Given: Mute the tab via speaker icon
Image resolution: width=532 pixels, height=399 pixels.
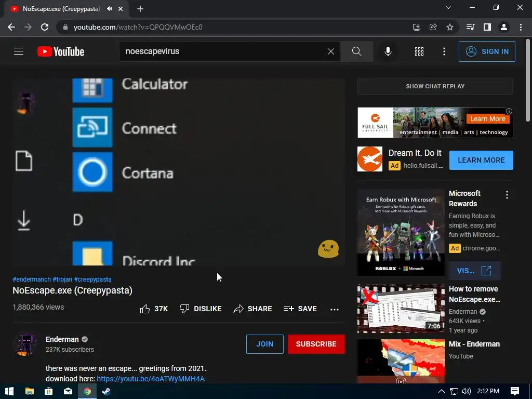Looking at the screenshot, I should (109, 9).
